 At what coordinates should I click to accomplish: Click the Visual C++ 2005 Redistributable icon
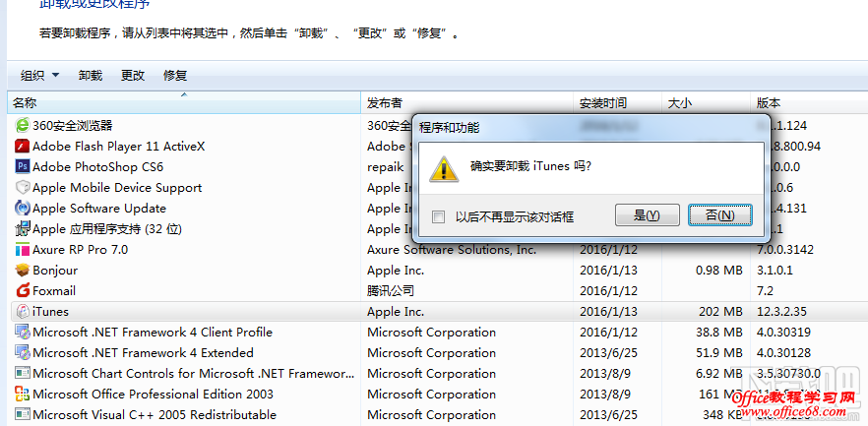point(22,414)
